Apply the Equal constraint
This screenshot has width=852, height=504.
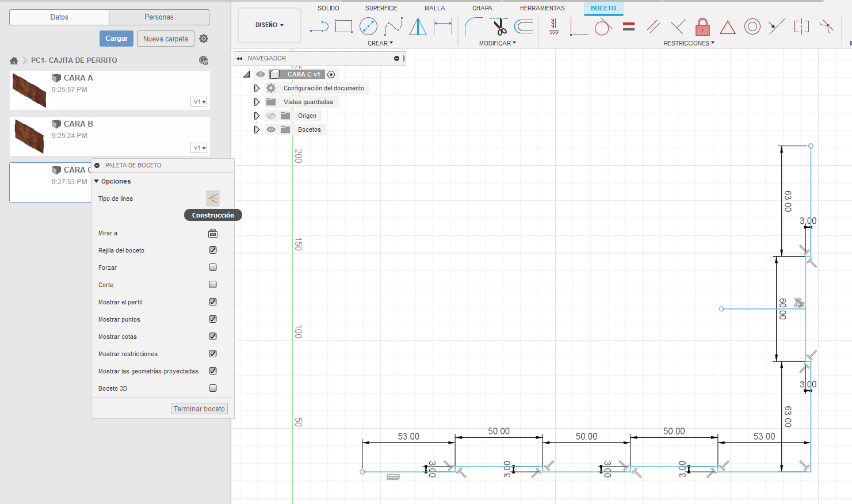point(629,26)
